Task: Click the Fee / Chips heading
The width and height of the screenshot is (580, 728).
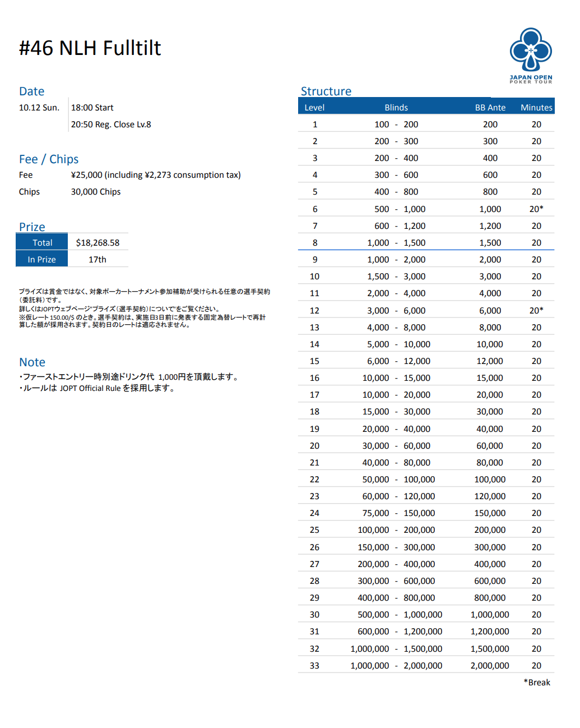Action: click(49, 159)
